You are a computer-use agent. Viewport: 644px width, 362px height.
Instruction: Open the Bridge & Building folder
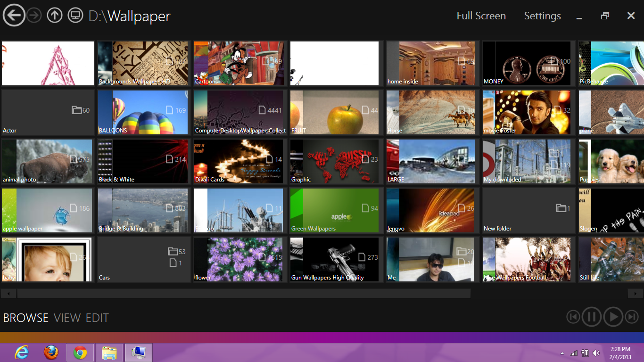click(x=143, y=210)
